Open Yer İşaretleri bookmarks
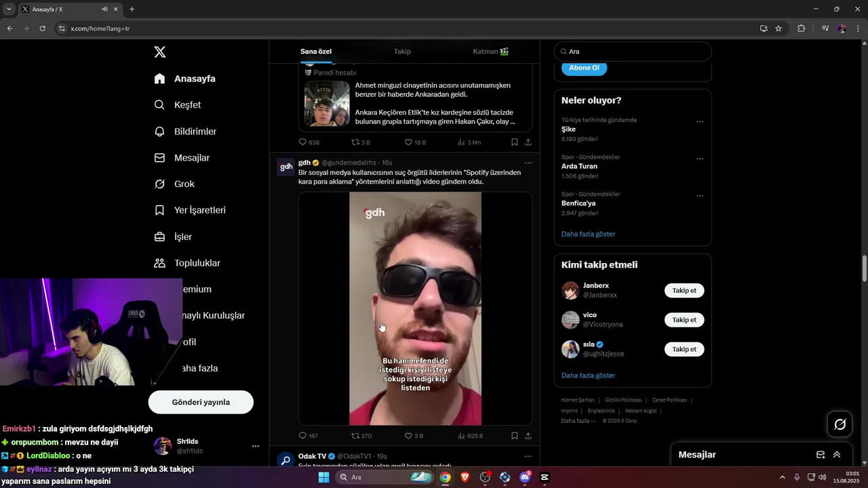 pos(190,211)
